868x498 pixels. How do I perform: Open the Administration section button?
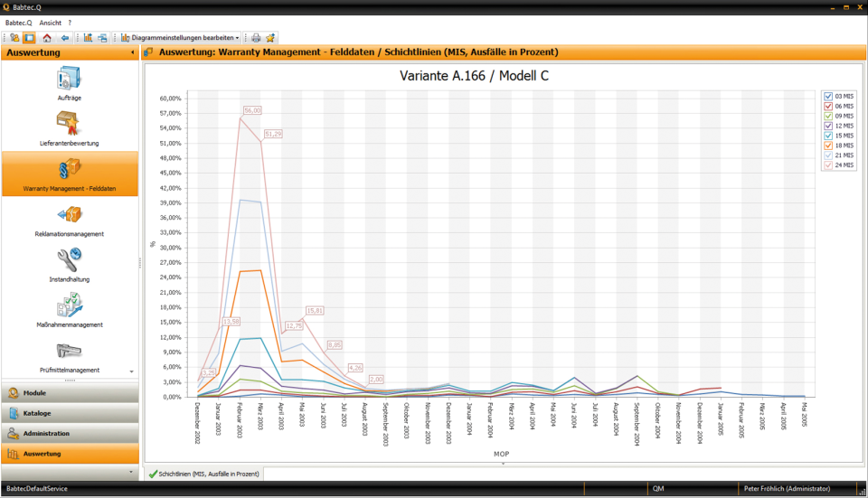tap(70, 433)
